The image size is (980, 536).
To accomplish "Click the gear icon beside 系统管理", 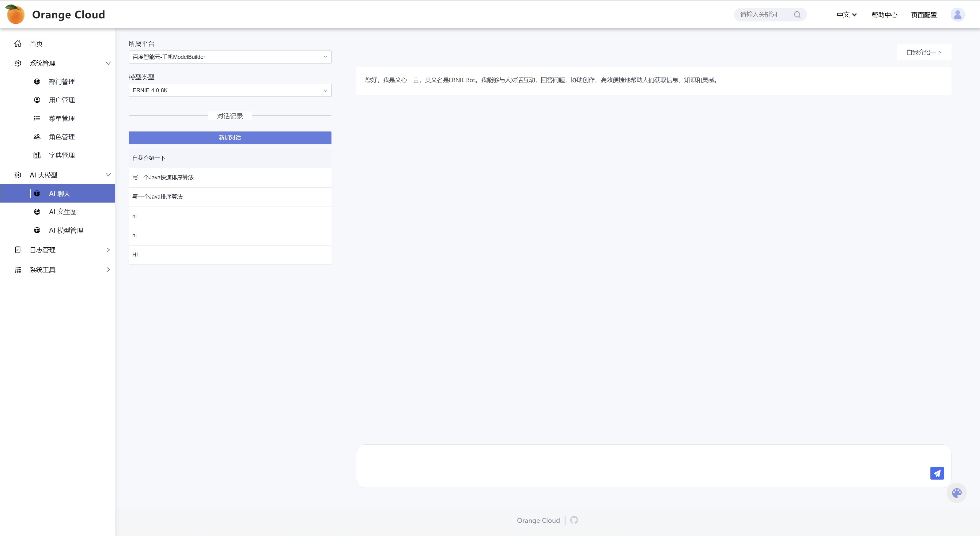I will 17,63.
